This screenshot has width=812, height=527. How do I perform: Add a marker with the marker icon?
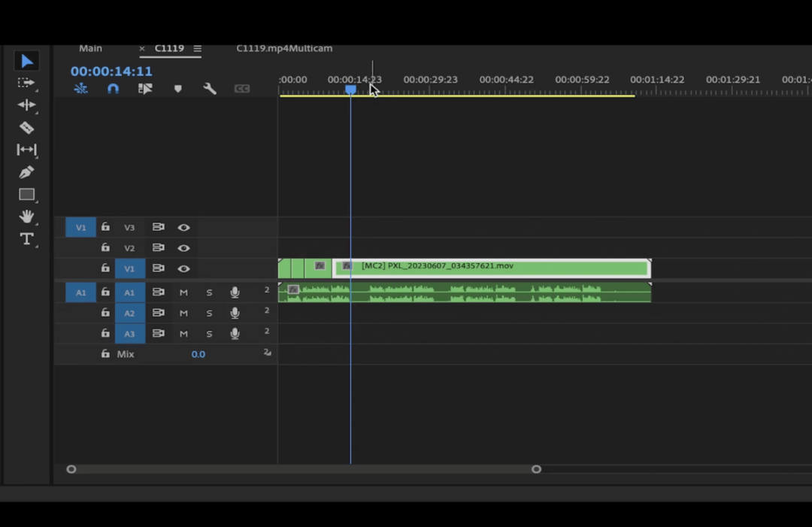pos(178,88)
